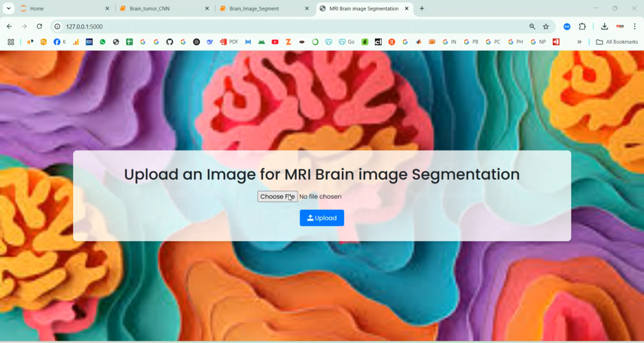Go back to the previous page
Image resolution: width=644 pixels, height=343 pixels.
click(9, 27)
